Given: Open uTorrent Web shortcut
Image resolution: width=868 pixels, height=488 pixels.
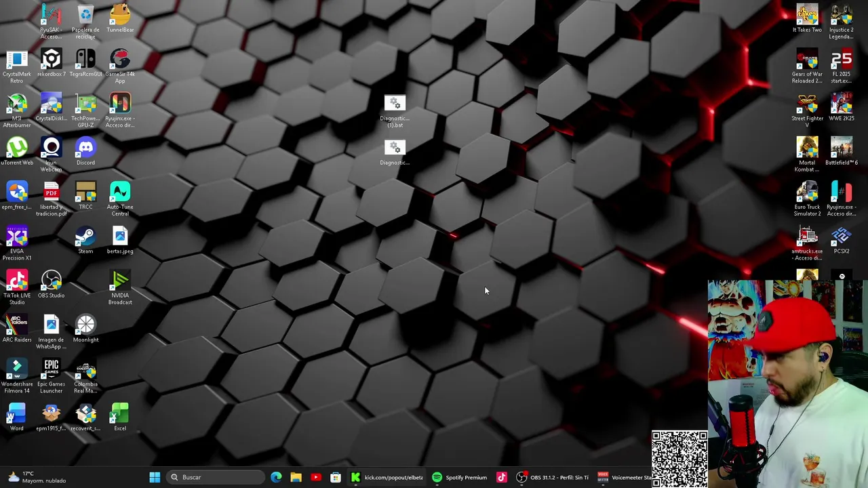Looking at the screenshot, I should [x=16, y=151].
